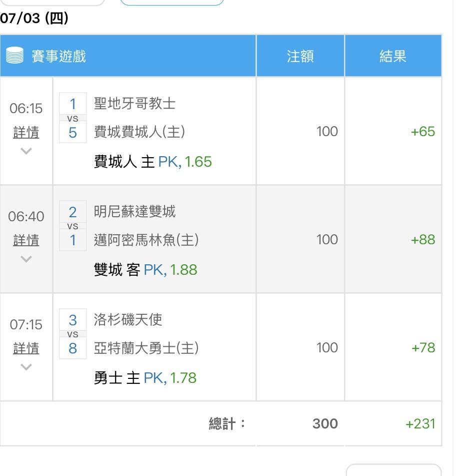
Task: Click the 注額 column header
Action: pos(300,56)
